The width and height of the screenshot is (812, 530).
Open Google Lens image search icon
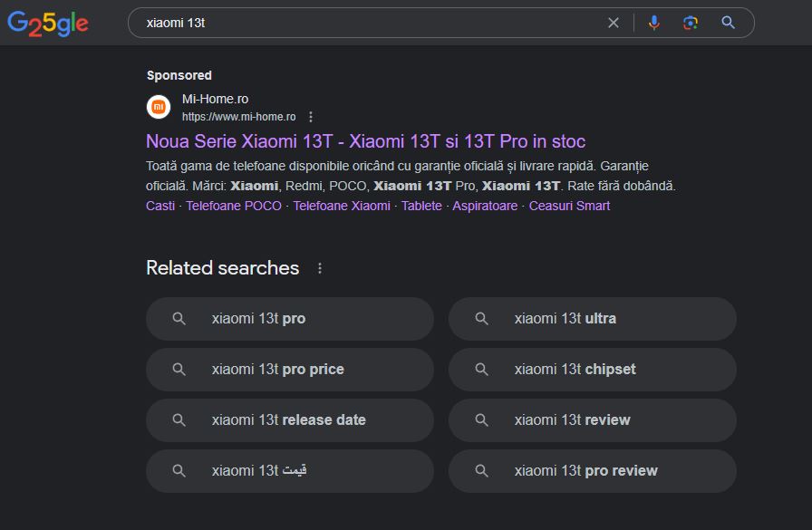pyautogui.click(x=691, y=23)
